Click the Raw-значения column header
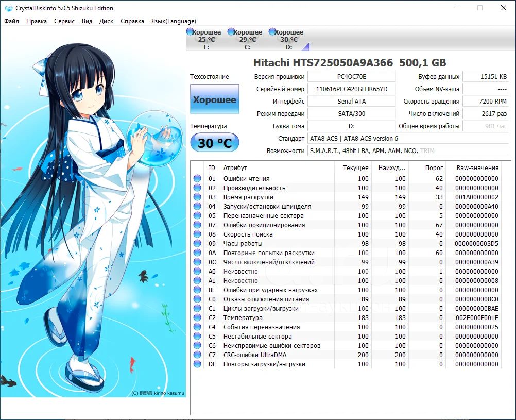The image size is (516, 420). [474, 167]
